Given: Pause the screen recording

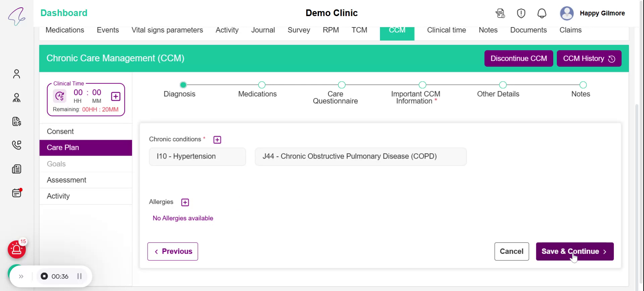Looking at the screenshot, I should click(x=79, y=276).
